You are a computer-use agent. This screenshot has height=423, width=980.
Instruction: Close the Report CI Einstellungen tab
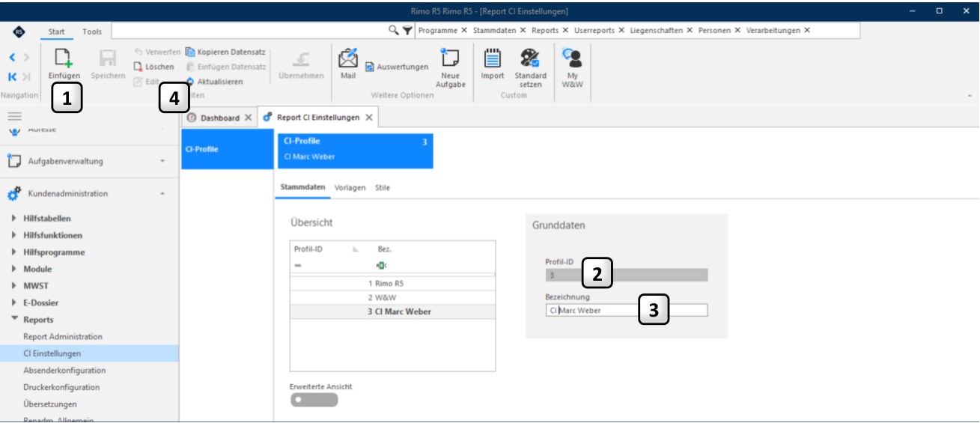tap(368, 118)
